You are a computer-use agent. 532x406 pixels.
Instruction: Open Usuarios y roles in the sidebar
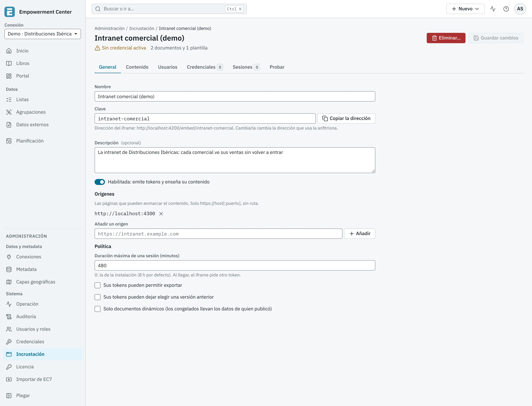(43, 329)
